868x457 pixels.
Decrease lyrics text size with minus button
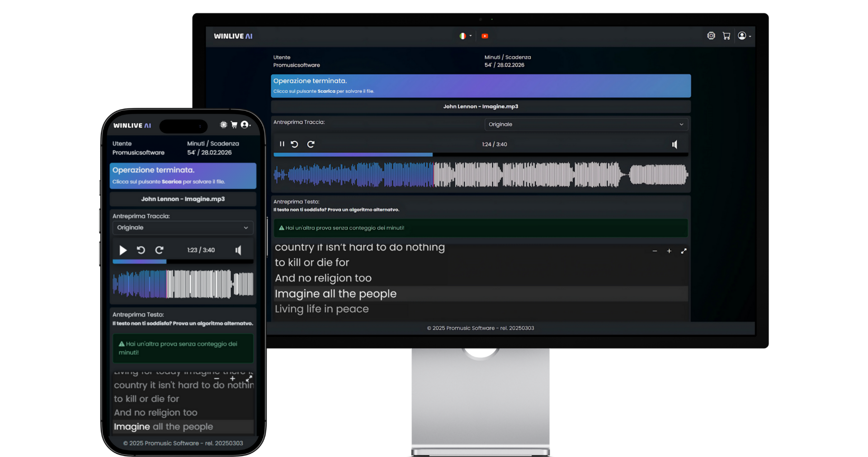pyautogui.click(x=655, y=251)
